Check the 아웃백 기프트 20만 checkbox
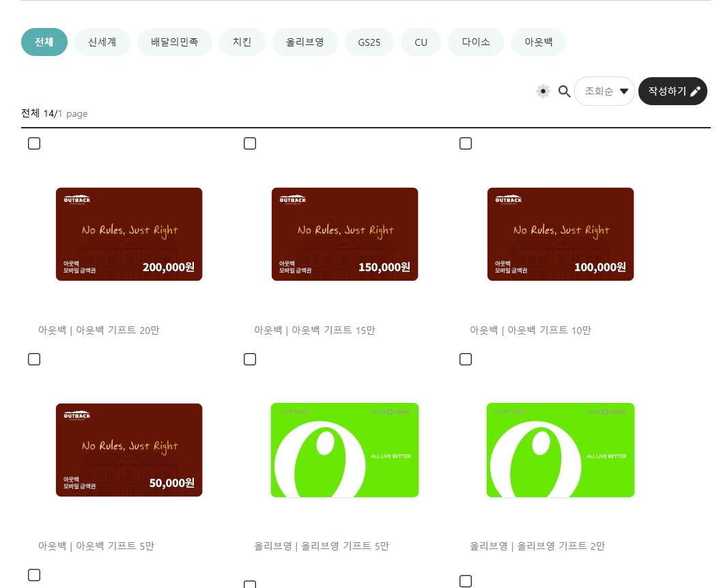Image resolution: width=721 pixels, height=588 pixels. click(x=34, y=143)
